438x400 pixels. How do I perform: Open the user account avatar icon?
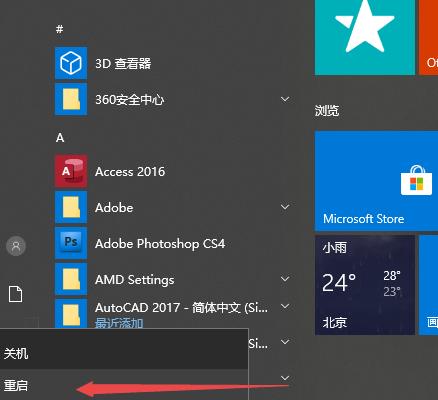click(16, 246)
